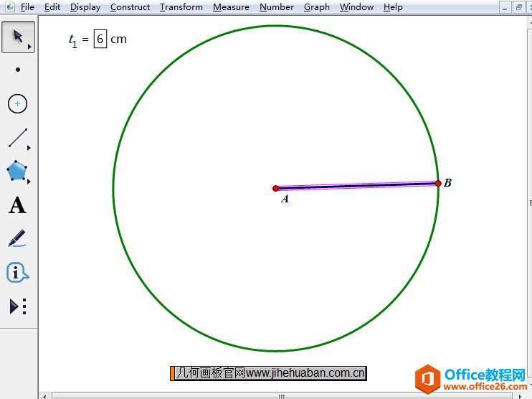Expand the Polygon tool flyout triangle
Screen dimensions: 532x399
click(29, 182)
